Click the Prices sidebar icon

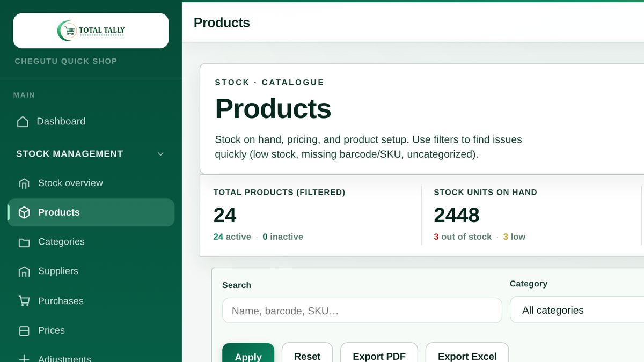tap(24, 330)
